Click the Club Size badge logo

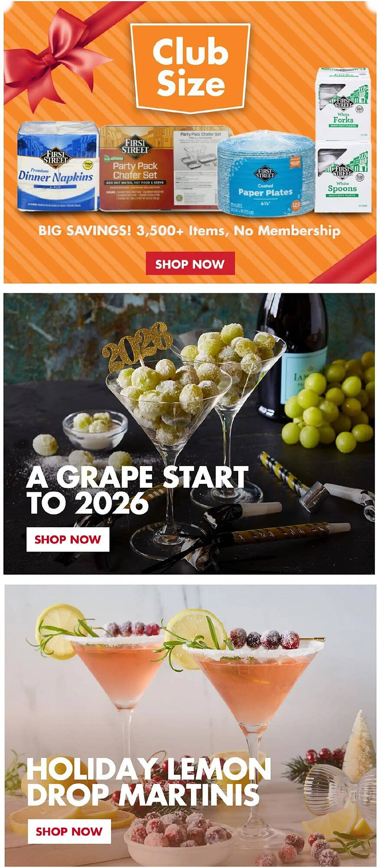pyautogui.click(x=190, y=68)
